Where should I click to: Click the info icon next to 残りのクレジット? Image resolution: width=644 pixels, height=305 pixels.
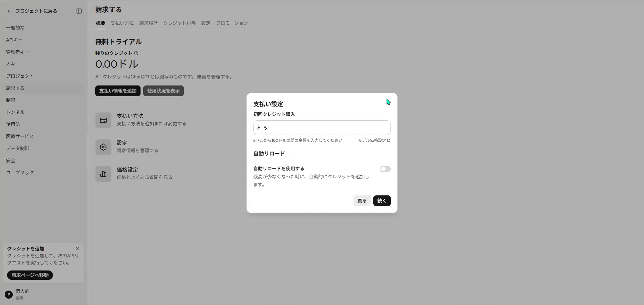click(x=136, y=53)
